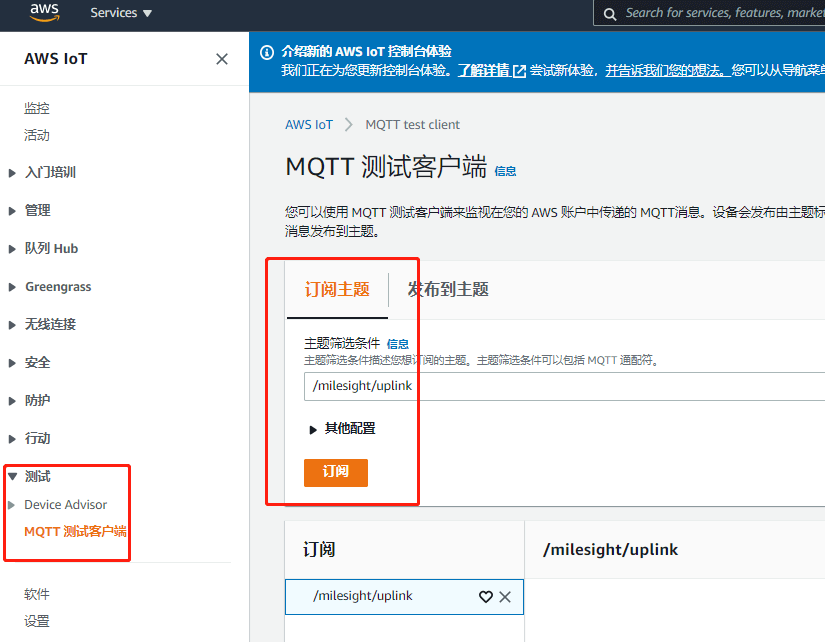Click the 行动 section label
The image size is (825, 642).
pos(37,438)
